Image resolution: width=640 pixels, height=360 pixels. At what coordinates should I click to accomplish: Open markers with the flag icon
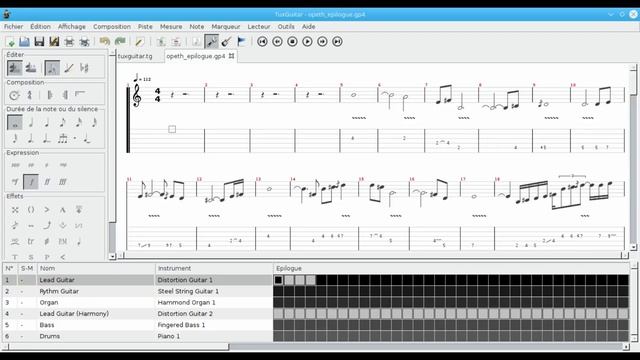coord(242,42)
